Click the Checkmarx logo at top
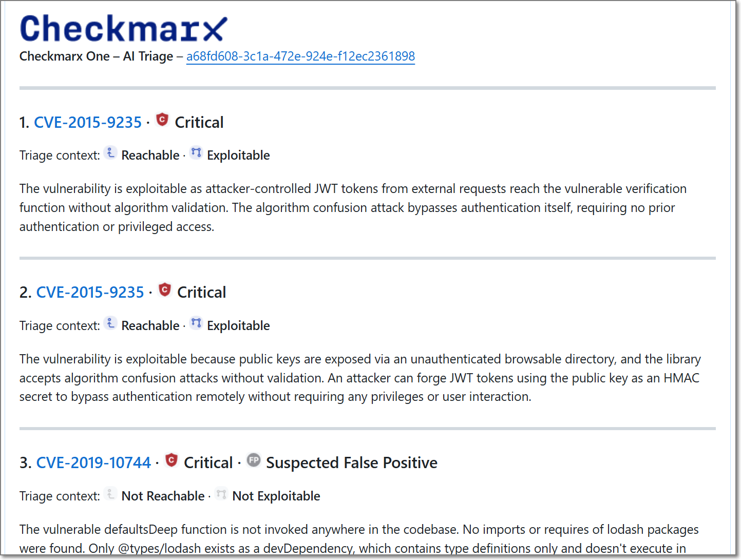This screenshot has height=560, width=741. [x=123, y=28]
